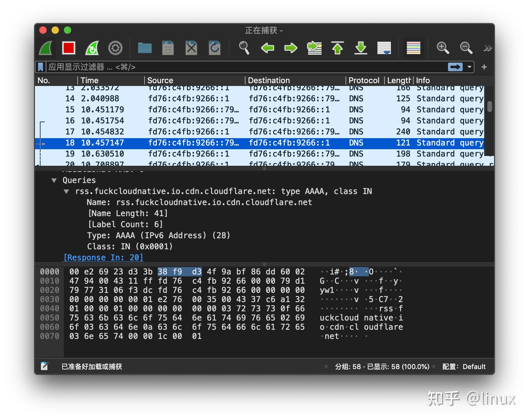
Task: Follow the Response In: 20 link
Action: (103, 257)
